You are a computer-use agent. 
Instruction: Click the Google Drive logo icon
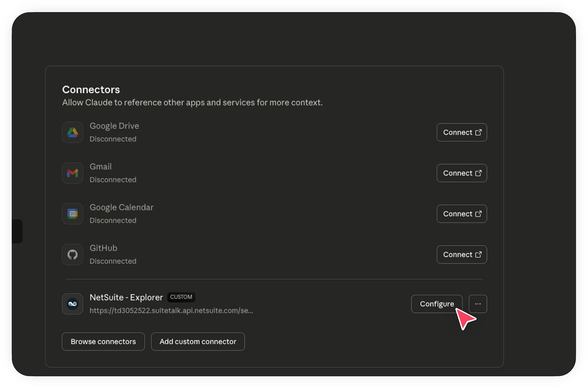point(73,132)
